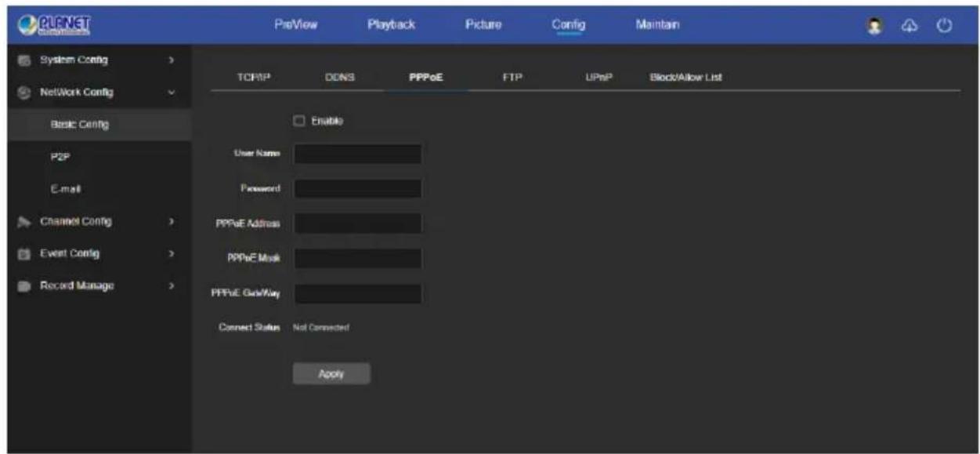980x454 pixels.
Task: Click the Channel Config camera icon
Action: pyautogui.click(x=22, y=222)
